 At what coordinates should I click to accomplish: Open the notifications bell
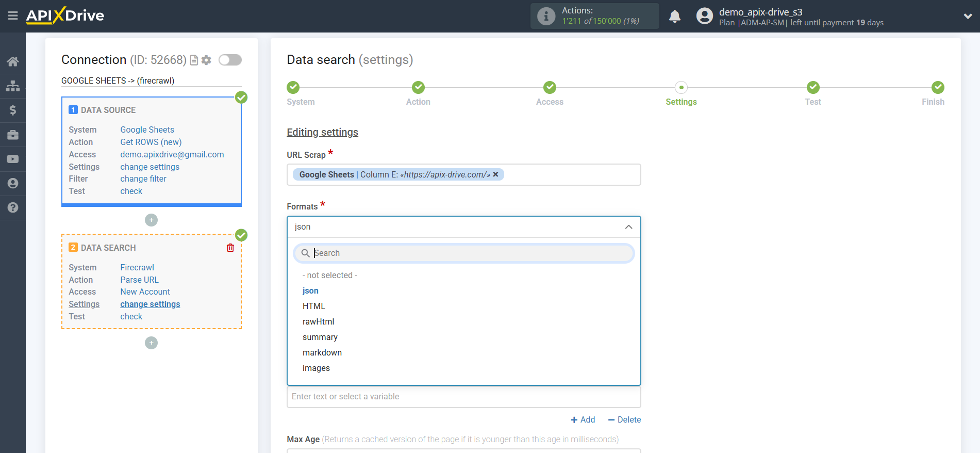[675, 17]
